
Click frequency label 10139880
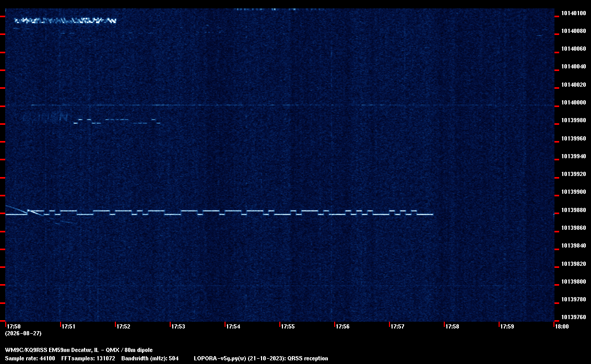pyautogui.click(x=574, y=210)
